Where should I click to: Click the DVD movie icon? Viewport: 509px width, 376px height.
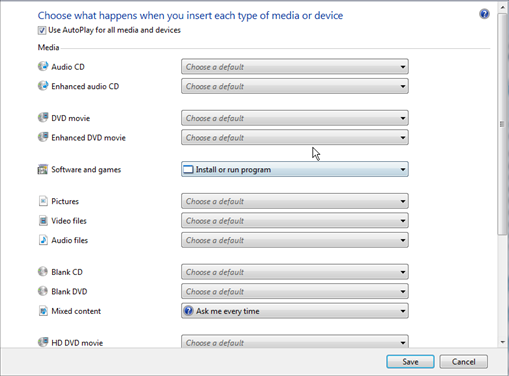tap(43, 118)
